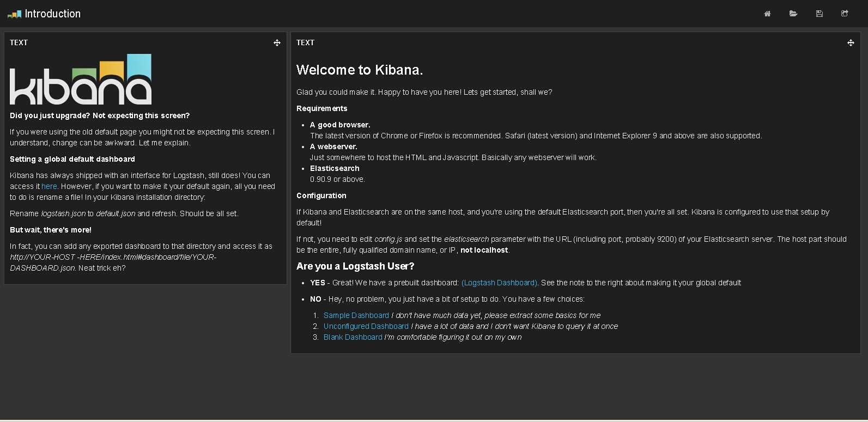Open the Logstash Dashboard link

click(500, 283)
